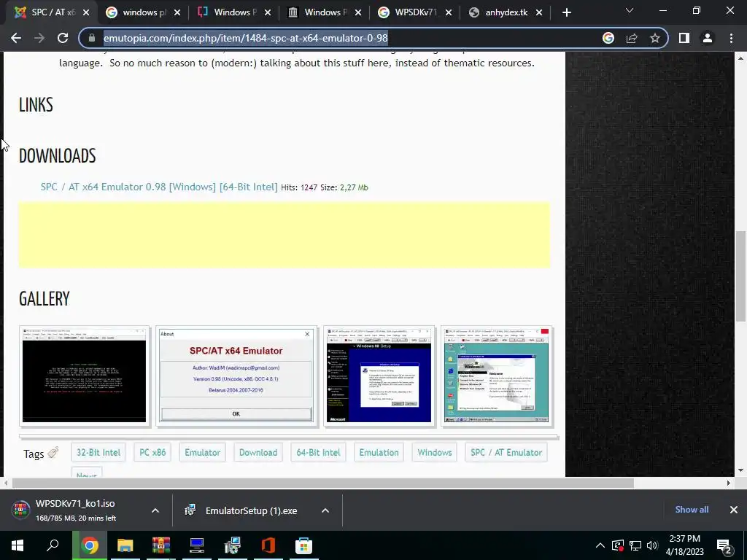This screenshot has height=560, width=747.
Task: Share this page via the share icon
Action: [632, 38]
